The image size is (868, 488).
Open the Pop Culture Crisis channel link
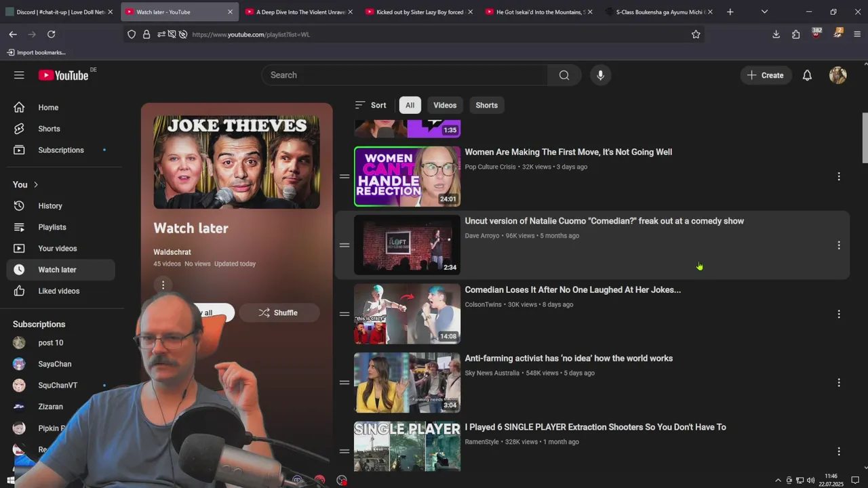pyautogui.click(x=490, y=167)
